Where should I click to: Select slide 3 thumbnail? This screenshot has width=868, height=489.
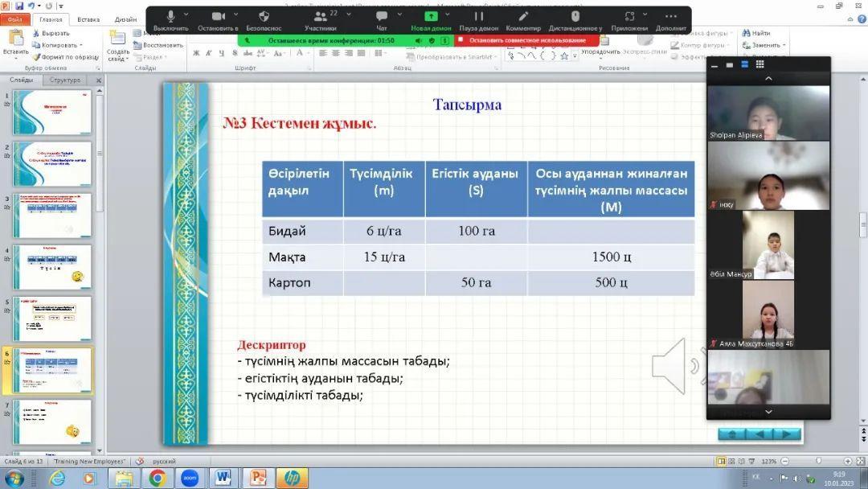(x=52, y=216)
